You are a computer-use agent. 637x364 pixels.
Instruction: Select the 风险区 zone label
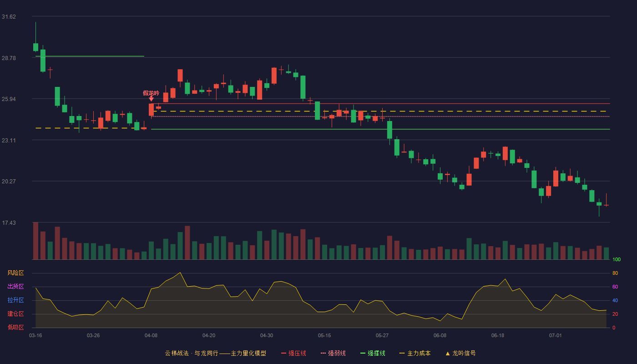(15, 273)
